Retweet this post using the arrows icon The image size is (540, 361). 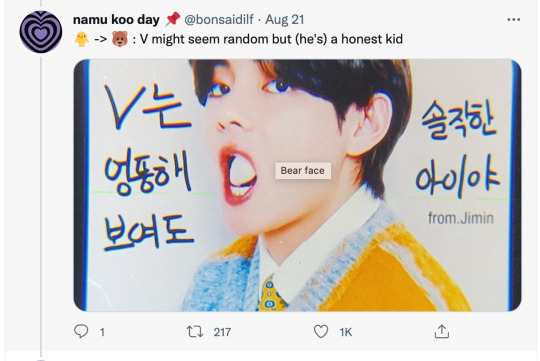(x=195, y=332)
